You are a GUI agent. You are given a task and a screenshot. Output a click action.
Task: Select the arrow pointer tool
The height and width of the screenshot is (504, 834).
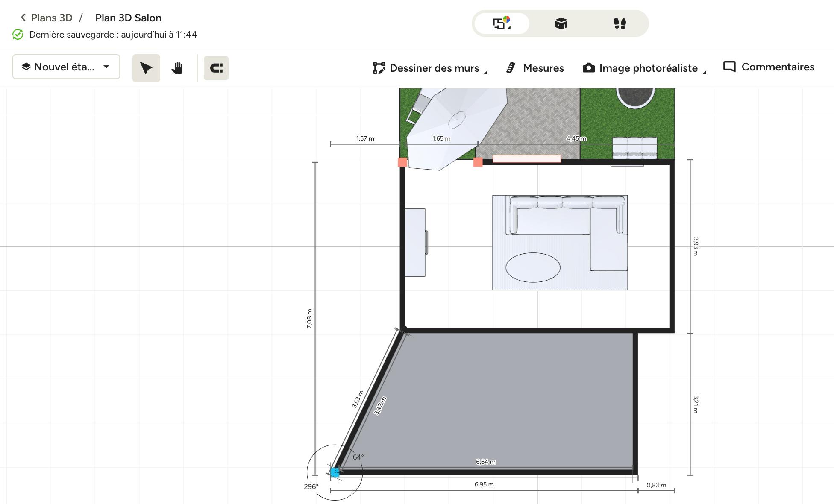click(146, 68)
